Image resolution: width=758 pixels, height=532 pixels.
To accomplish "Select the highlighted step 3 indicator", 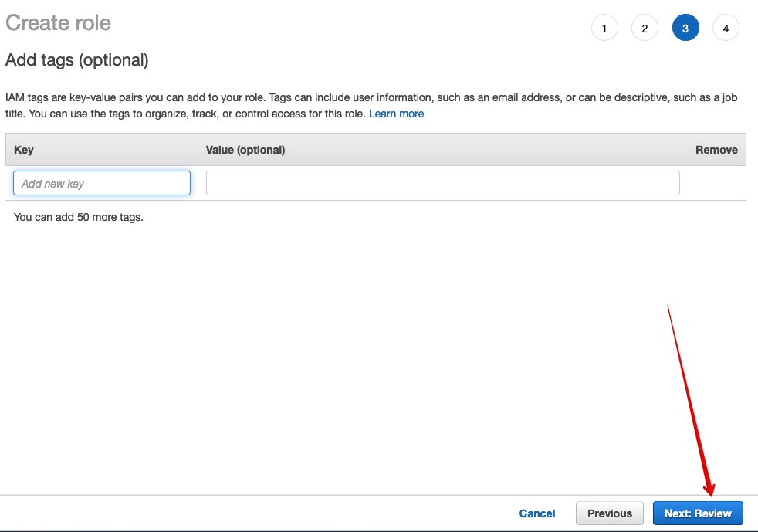I will click(685, 28).
